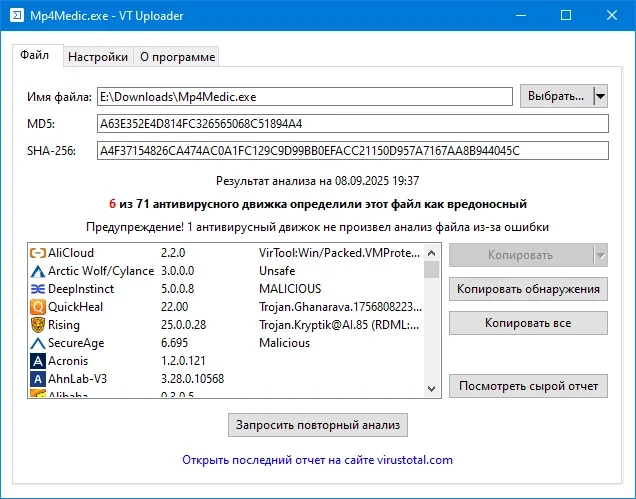The image size is (636, 499).
Task: Click DeepInstinct version 5.0.0.8
Action: (178, 289)
